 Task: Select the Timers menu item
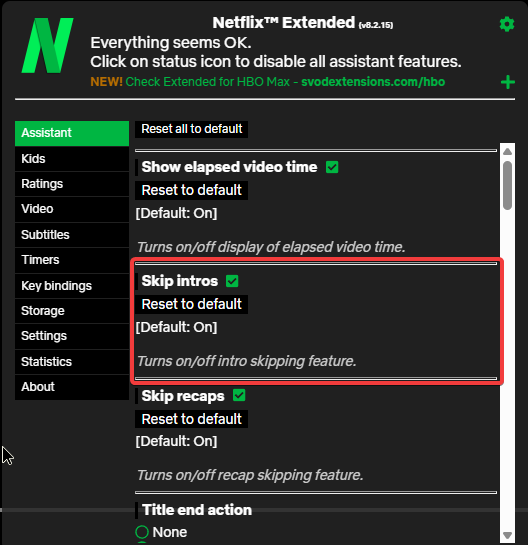72,260
